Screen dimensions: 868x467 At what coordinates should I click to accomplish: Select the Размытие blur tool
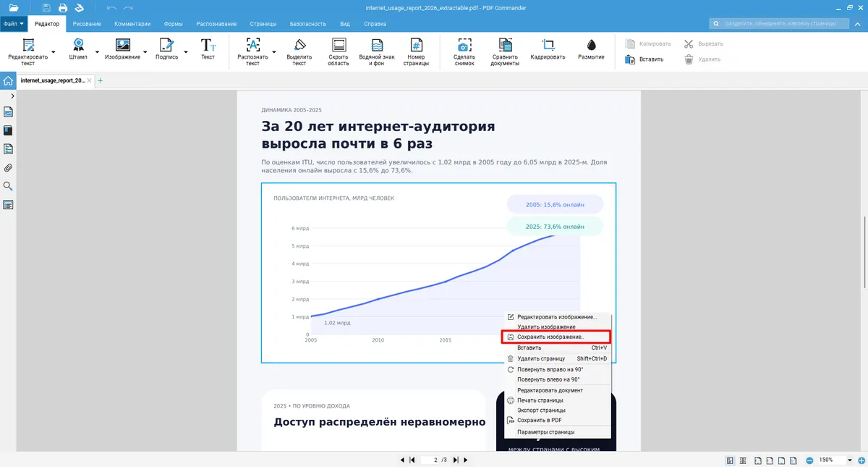(x=591, y=49)
